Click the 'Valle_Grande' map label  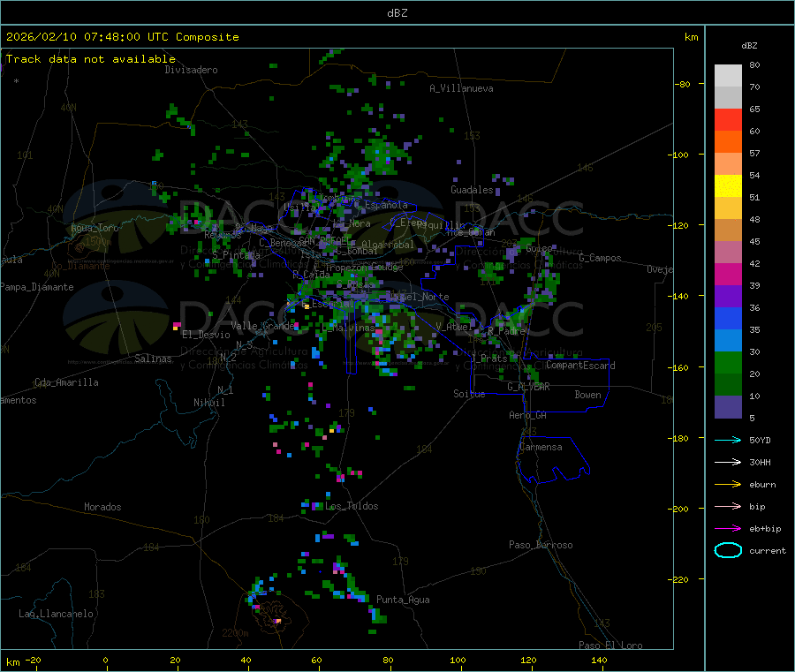tap(263, 325)
